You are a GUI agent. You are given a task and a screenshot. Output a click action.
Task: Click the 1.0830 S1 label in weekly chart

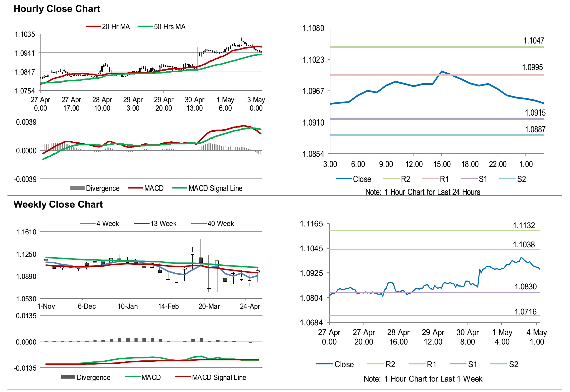click(525, 287)
